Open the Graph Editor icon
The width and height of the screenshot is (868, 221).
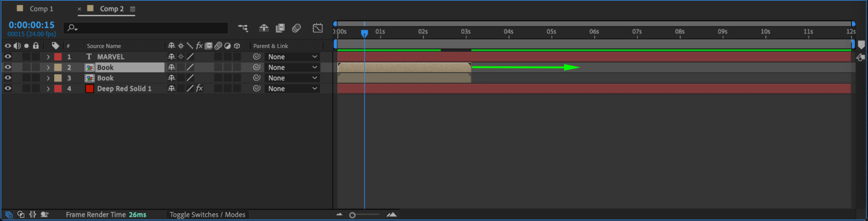[317, 28]
